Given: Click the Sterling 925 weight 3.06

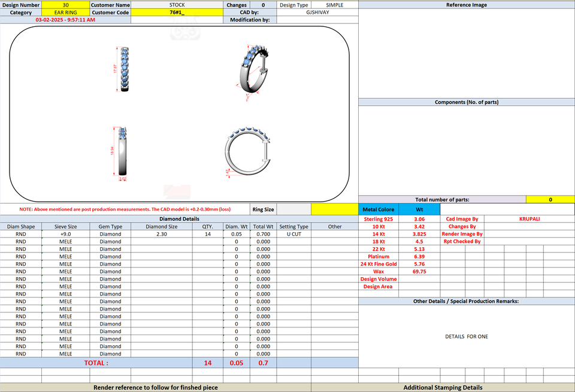Looking at the screenshot, I should 419,219.
